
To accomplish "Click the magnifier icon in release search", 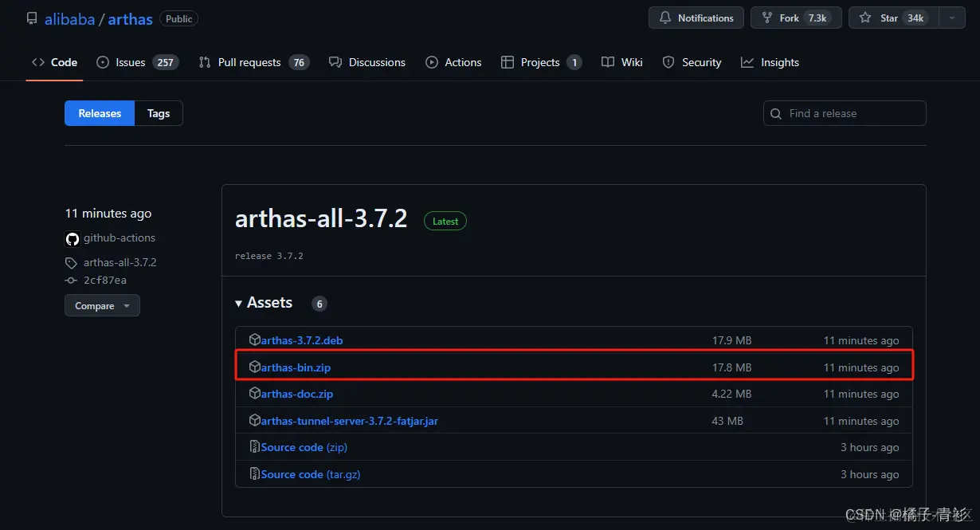I will point(777,114).
